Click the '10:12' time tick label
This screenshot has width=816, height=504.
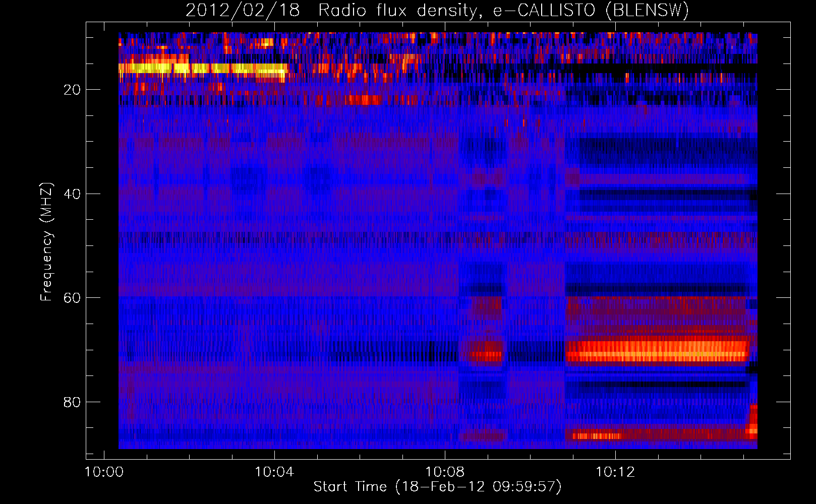[615, 472]
